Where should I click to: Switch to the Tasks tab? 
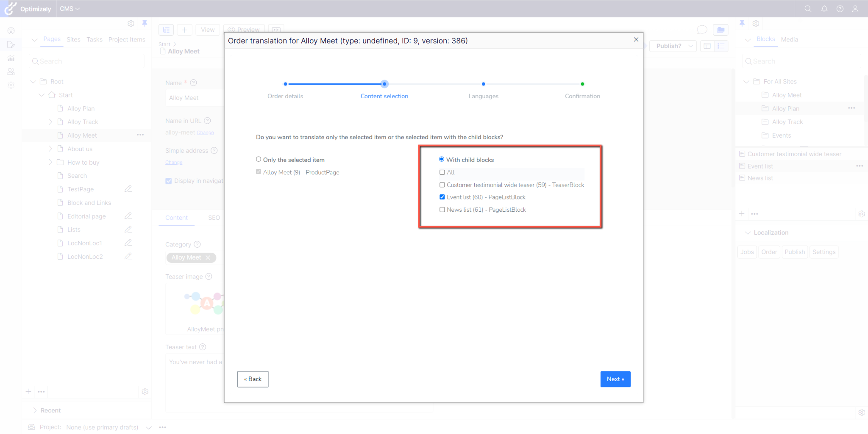pyautogui.click(x=95, y=39)
